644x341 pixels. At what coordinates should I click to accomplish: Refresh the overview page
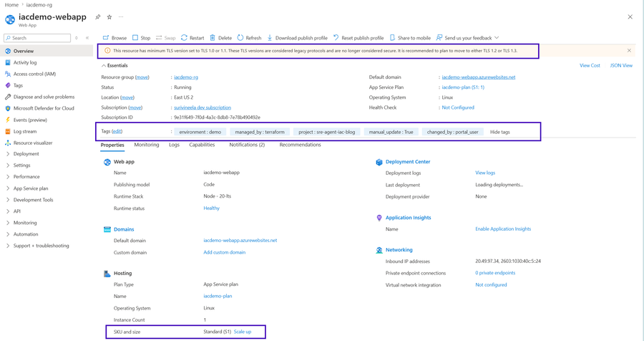249,38
